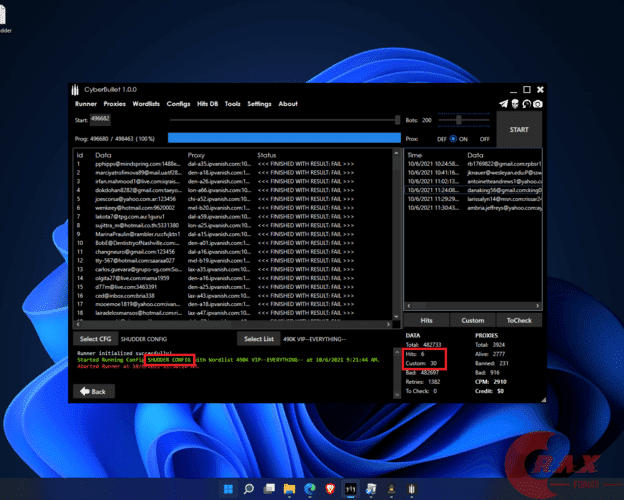The width and height of the screenshot is (624, 500).
Task: Open the Settings menu
Action: [x=259, y=104]
